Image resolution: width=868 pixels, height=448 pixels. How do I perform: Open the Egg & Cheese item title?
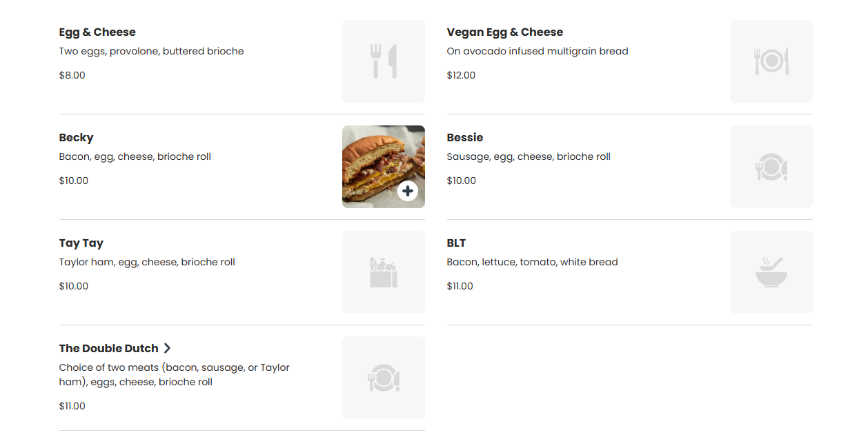pyautogui.click(x=97, y=32)
